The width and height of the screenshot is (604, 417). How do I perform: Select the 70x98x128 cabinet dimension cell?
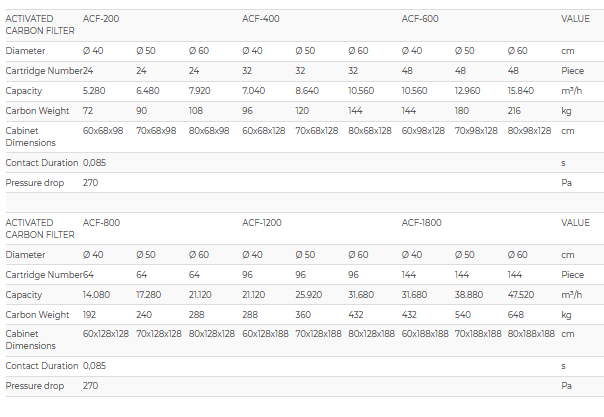(478, 130)
